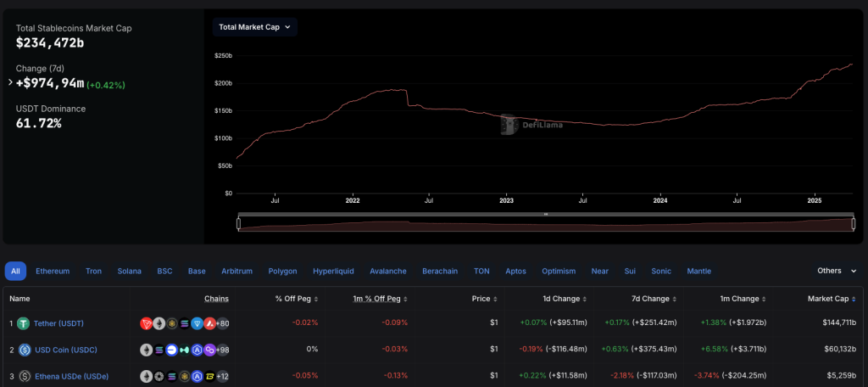Sort by 1d Change column arrows
The width and height of the screenshot is (868, 387).
(585, 299)
